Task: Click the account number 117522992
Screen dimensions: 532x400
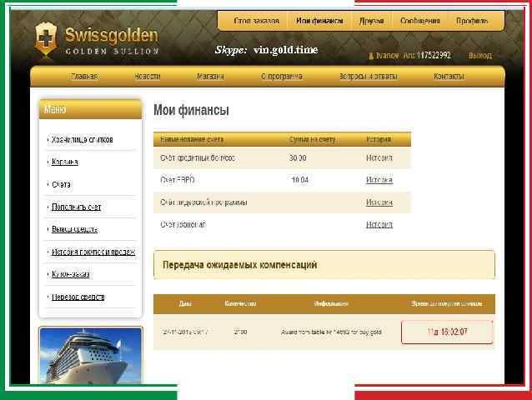Action: [x=434, y=56]
